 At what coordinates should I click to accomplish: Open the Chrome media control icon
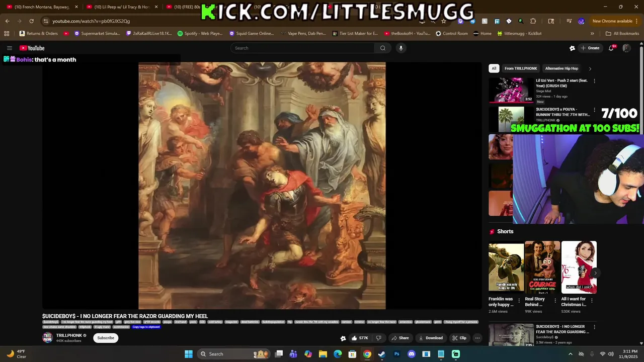569,21
